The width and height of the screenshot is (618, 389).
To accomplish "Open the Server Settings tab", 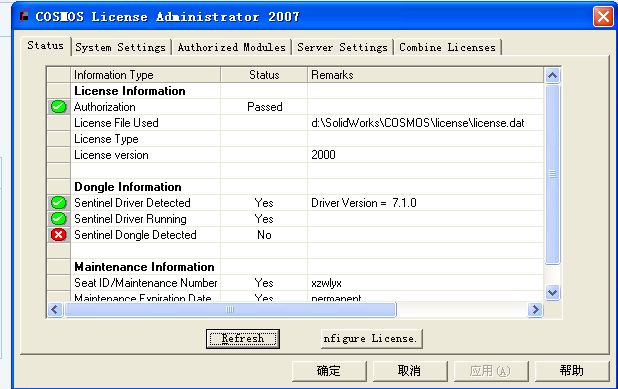I will pyautogui.click(x=343, y=47).
